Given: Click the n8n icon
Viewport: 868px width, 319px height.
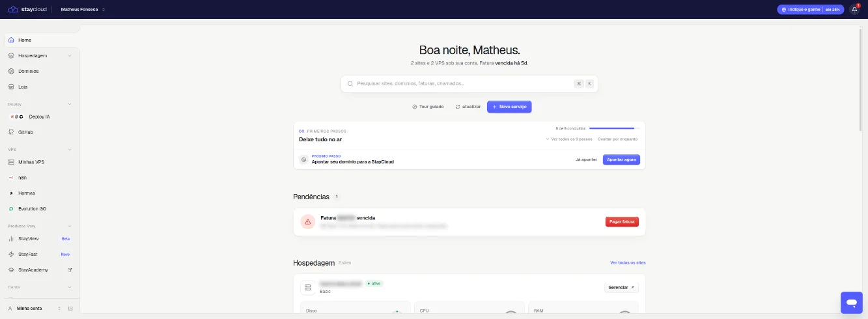Looking at the screenshot, I should (11, 178).
